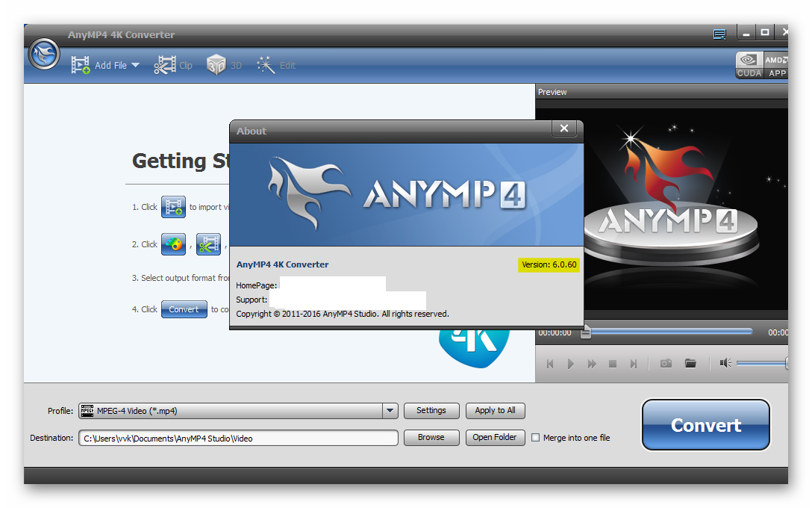Play the preview video
Viewport: 812px width, 508px height.
pos(571,364)
